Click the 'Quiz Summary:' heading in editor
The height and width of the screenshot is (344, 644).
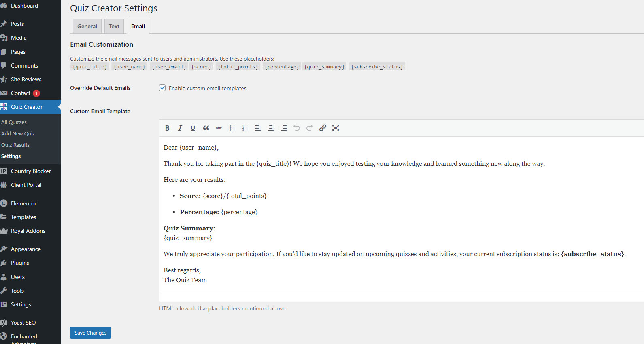[189, 228]
